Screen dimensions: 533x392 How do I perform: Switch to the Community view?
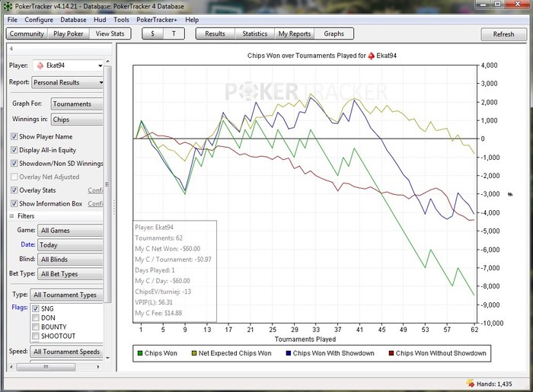(27, 33)
